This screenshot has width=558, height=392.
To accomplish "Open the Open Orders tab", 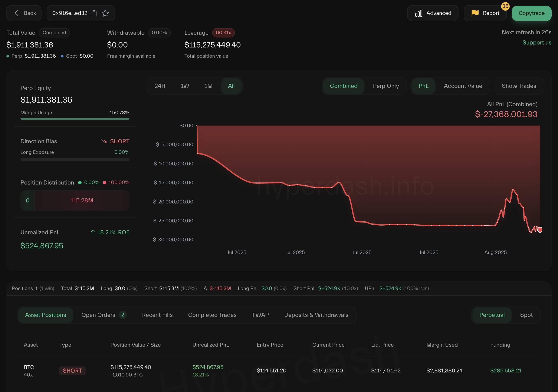I will (x=104, y=315).
